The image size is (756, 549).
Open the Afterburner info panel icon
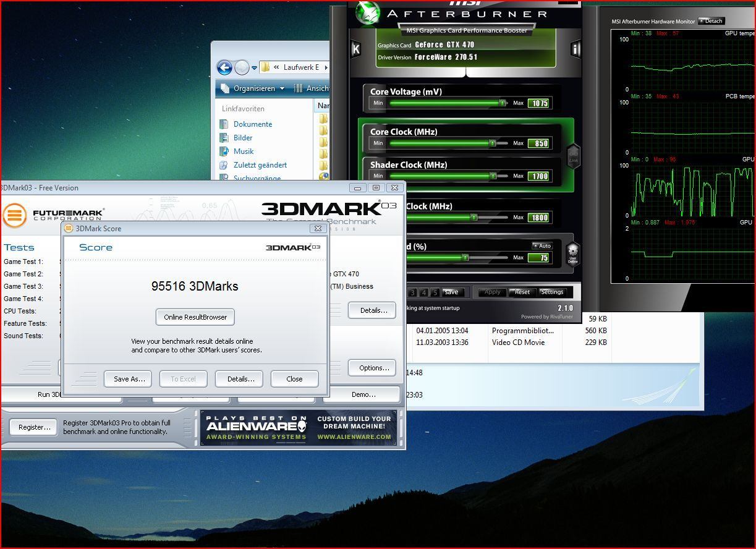click(575, 49)
